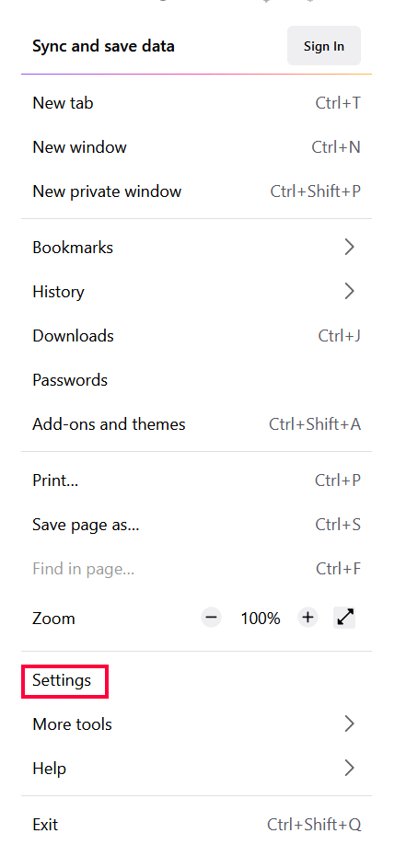Image resolution: width=395 pixels, height=868 pixels.
Task: Choose New window option
Action: [x=197, y=147]
